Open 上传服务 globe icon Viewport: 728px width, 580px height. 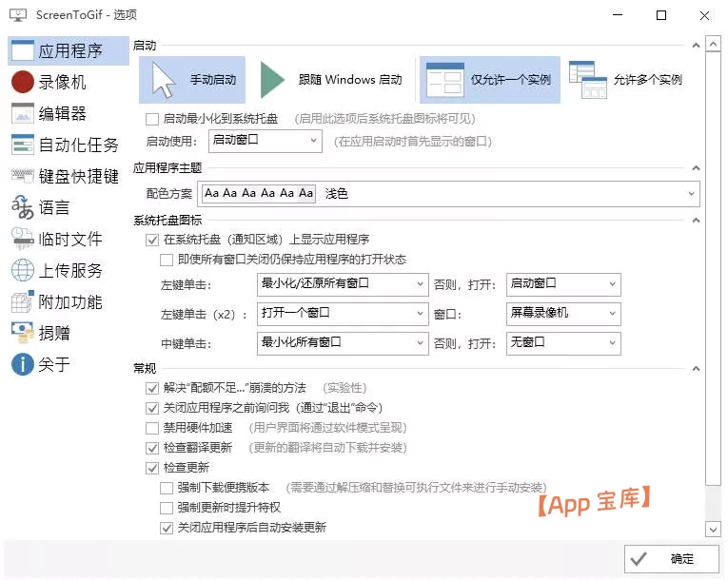coord(23,270)
